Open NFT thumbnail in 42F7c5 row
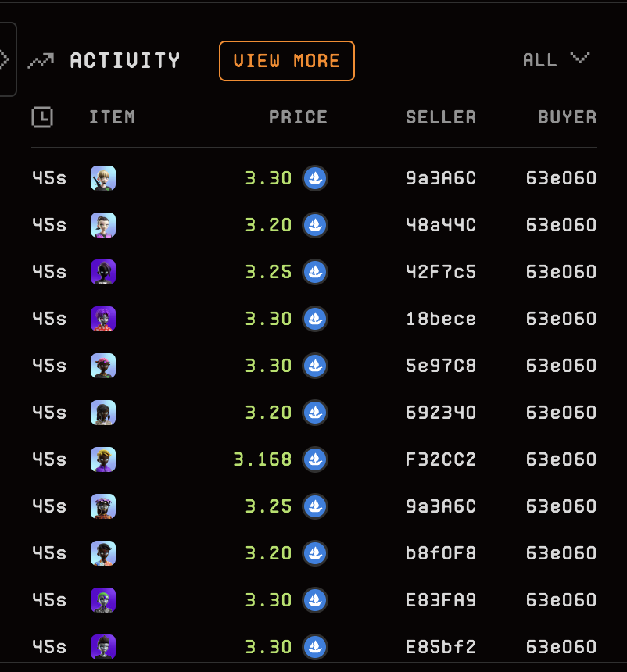 pos(103,272)
